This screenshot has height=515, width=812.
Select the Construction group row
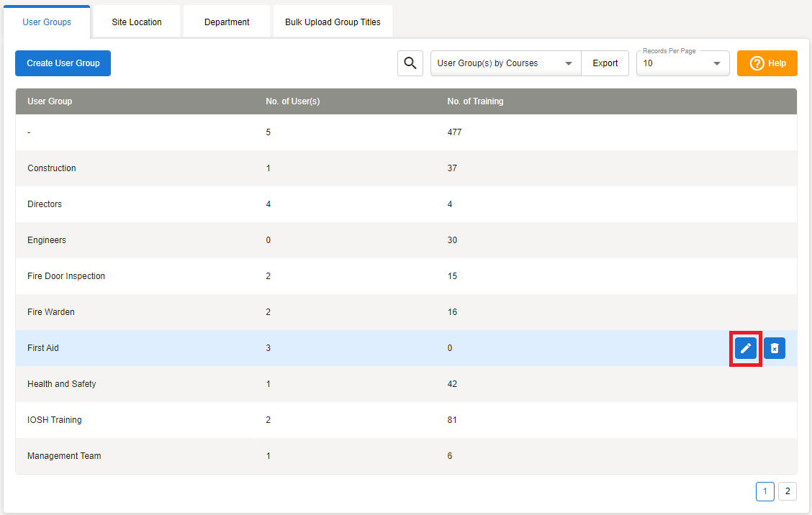click(52, 168)
